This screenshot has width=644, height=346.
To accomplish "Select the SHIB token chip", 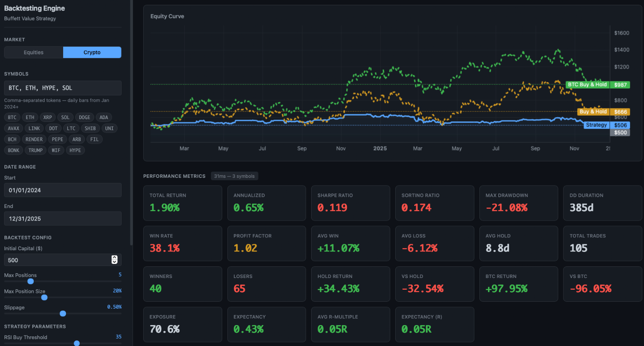I will tap(90, 128).
